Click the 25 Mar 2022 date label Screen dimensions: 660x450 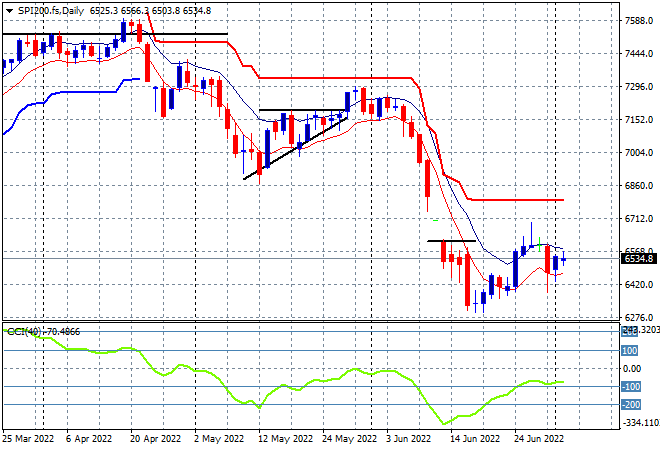point(28,438)
